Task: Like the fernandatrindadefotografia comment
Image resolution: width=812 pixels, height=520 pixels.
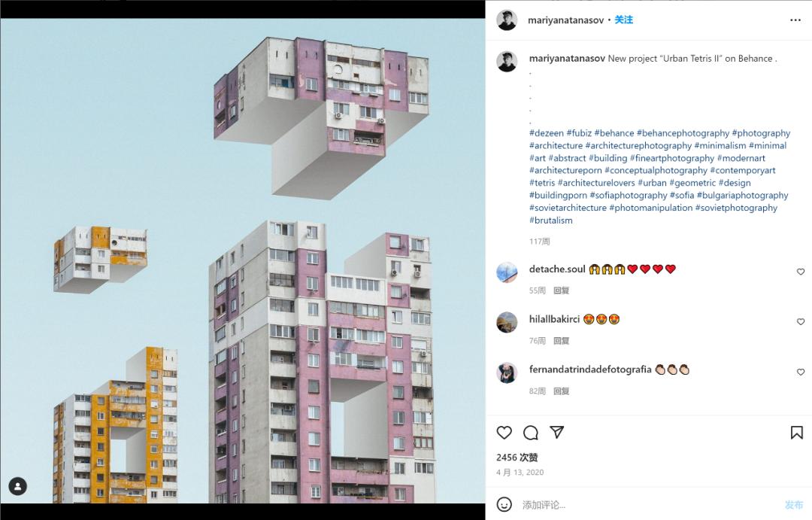Action: (x=801, y=373)
